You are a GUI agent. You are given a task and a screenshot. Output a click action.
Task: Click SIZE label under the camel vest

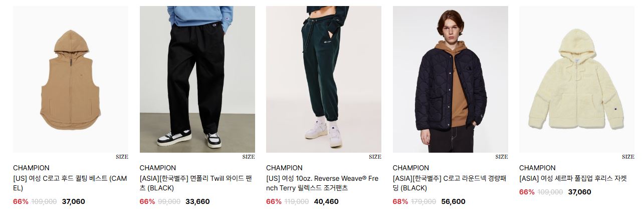click(122, 157)
